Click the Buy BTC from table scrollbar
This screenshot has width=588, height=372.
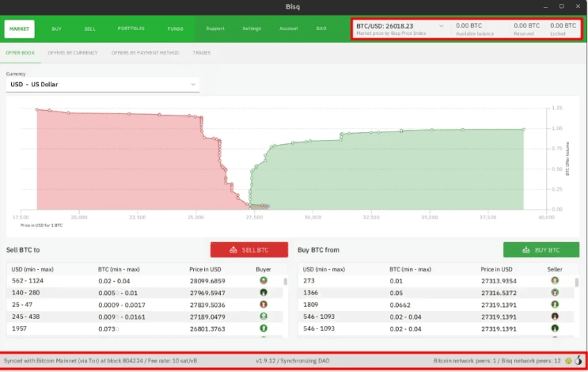[x=577, y=282]
